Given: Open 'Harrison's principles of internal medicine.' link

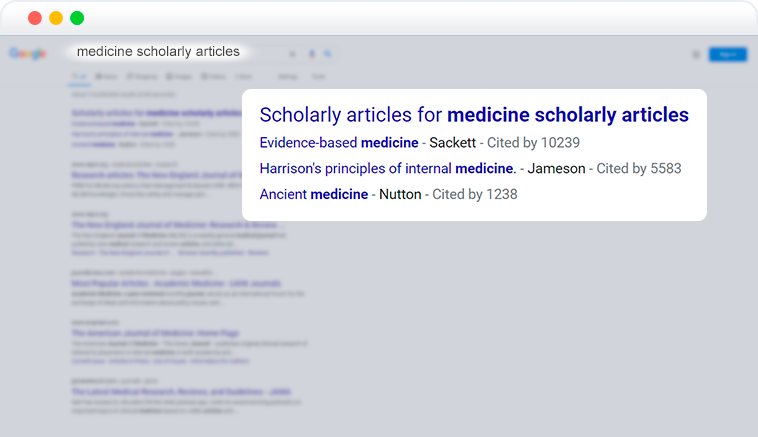Looking at the screenshot, I should click(388, 168).
